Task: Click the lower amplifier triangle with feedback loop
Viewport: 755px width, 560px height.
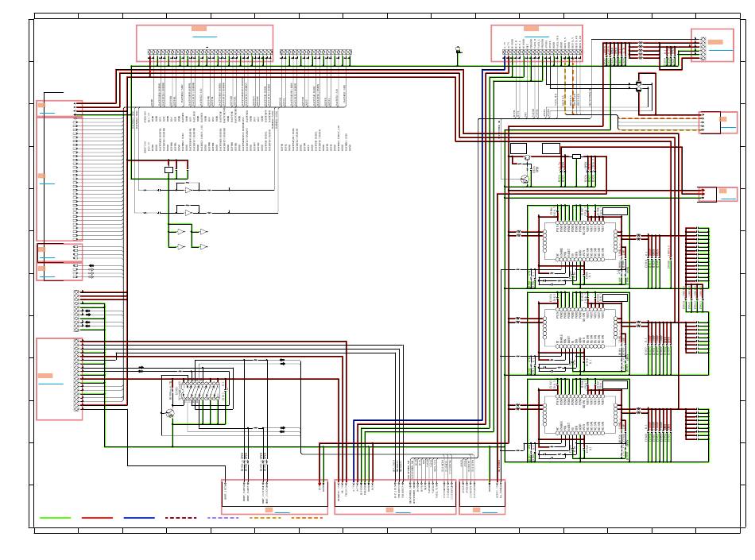Action: coord(188,211)
